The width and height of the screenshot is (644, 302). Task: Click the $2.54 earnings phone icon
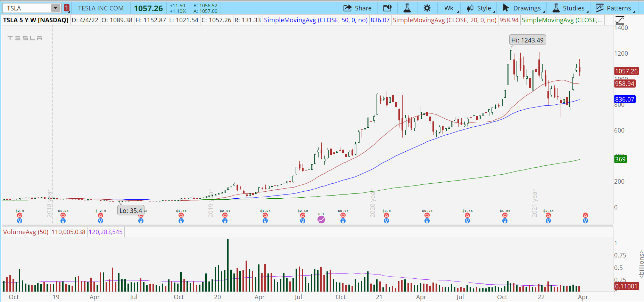548,215
